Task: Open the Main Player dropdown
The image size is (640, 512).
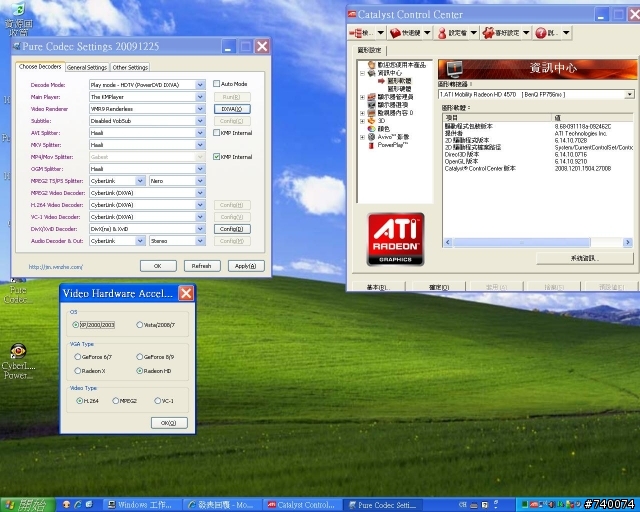Action: (x=200, y=97)
